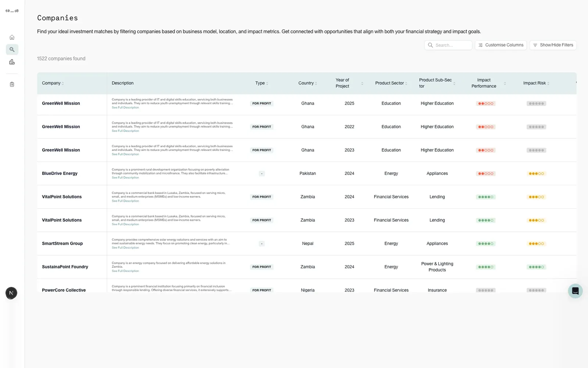Click the 1522 companies found text
The image size is (588, 368).
[x=61, y=59]
